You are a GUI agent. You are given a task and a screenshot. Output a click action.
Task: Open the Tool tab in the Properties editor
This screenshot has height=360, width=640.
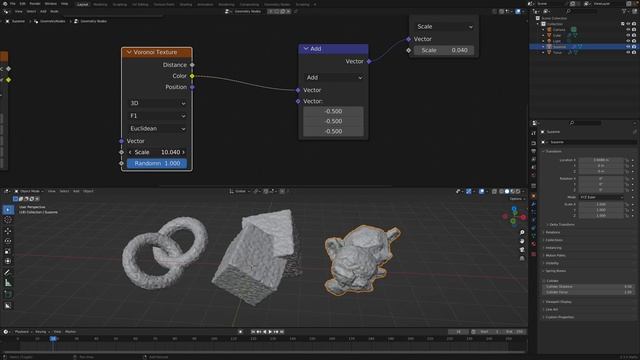click(x=533, y=133)
